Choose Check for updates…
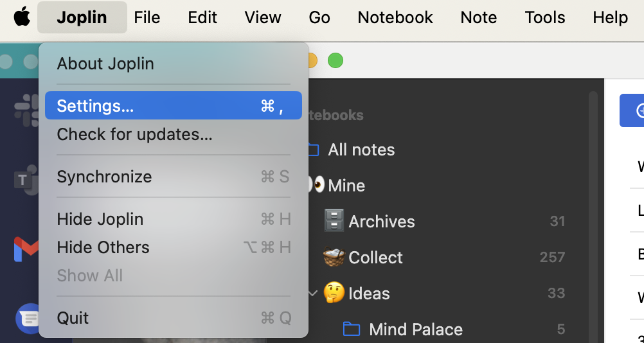The image size is (644, 343). tap(134, 134)
